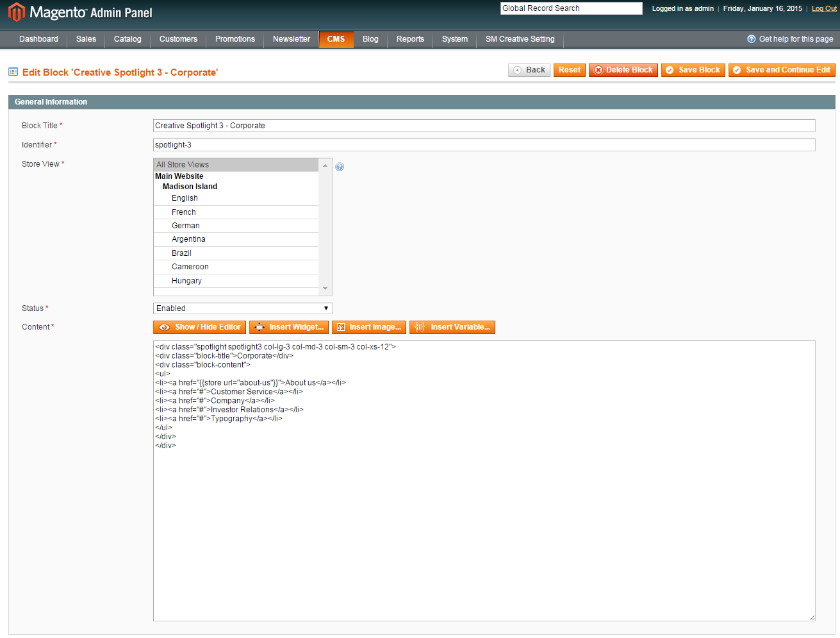This screenshot has width=840, height=638.
Task: Click the Insert Widget button
Action: tap(289, 327)
